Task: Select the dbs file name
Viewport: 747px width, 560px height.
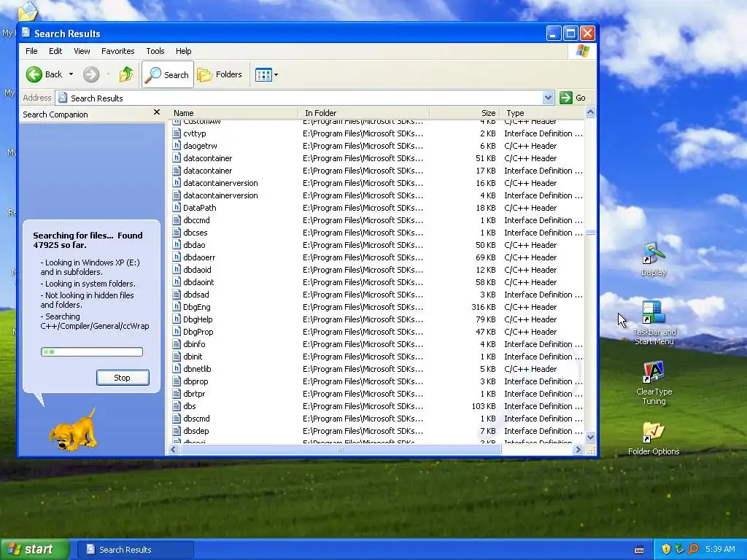Action: coord(190,406)
